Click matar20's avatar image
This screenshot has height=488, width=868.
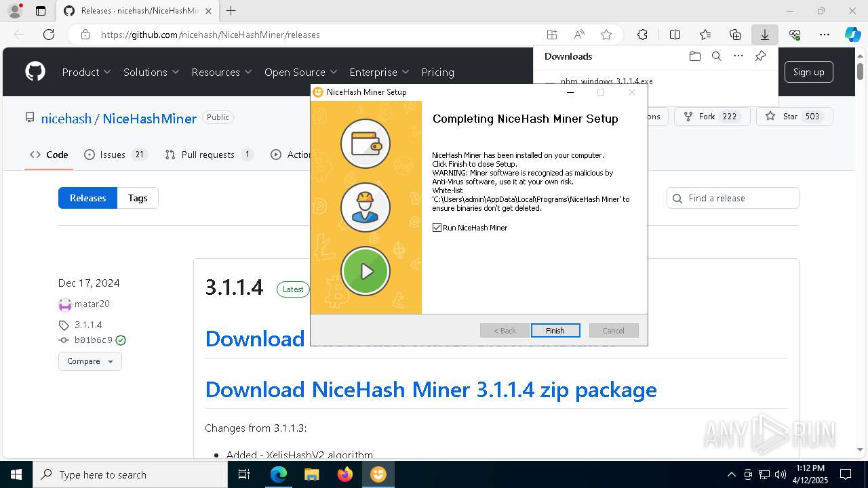click(x=65, y=304)
